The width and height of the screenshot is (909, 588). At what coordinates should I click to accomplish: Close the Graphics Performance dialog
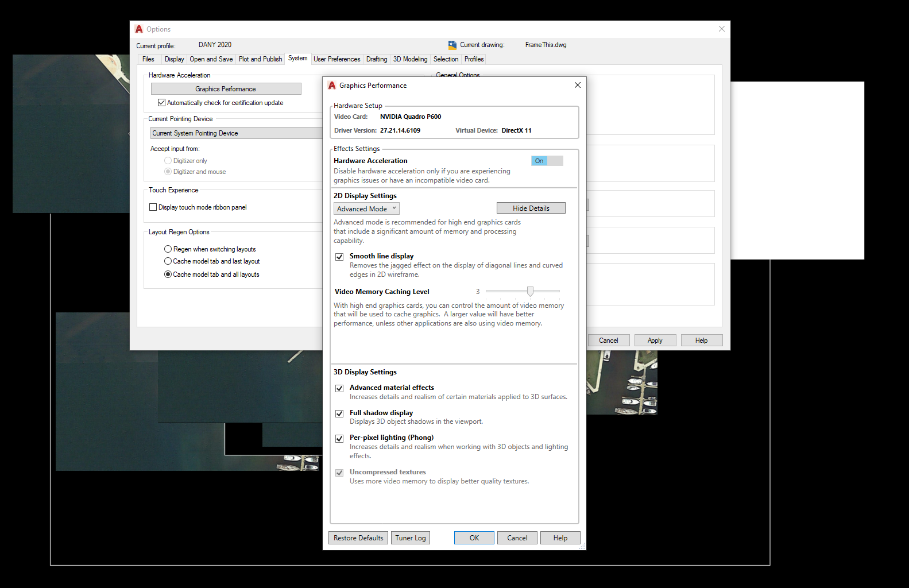click(578, 85)
